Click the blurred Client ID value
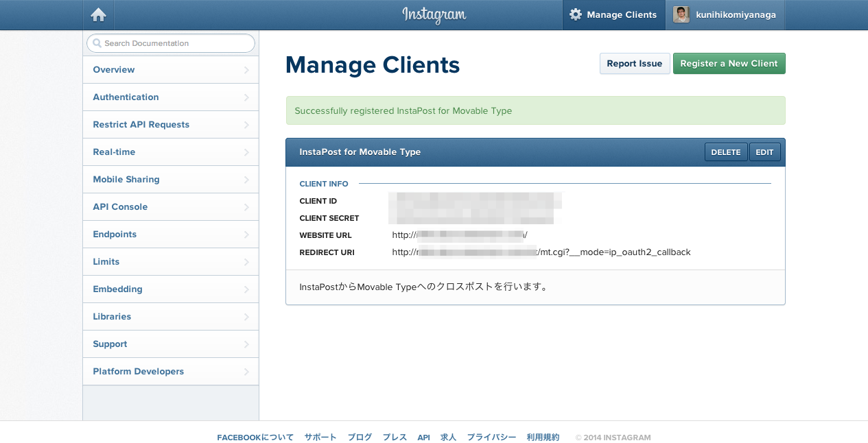The height and width of the screenshot is (443, 868). pyautogui.click(x=476, y=200)
